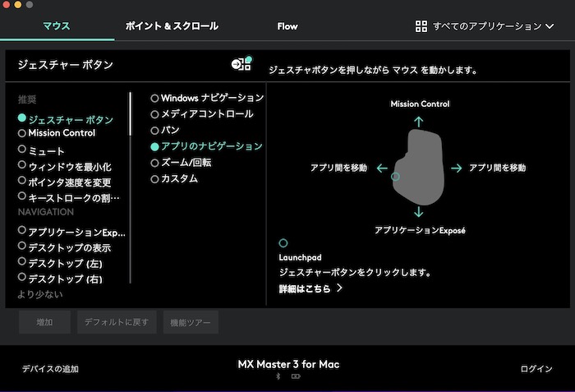Click the gesture button circle on mouse image
Viewport: 575px width, 392px height.
coord(395,177)
